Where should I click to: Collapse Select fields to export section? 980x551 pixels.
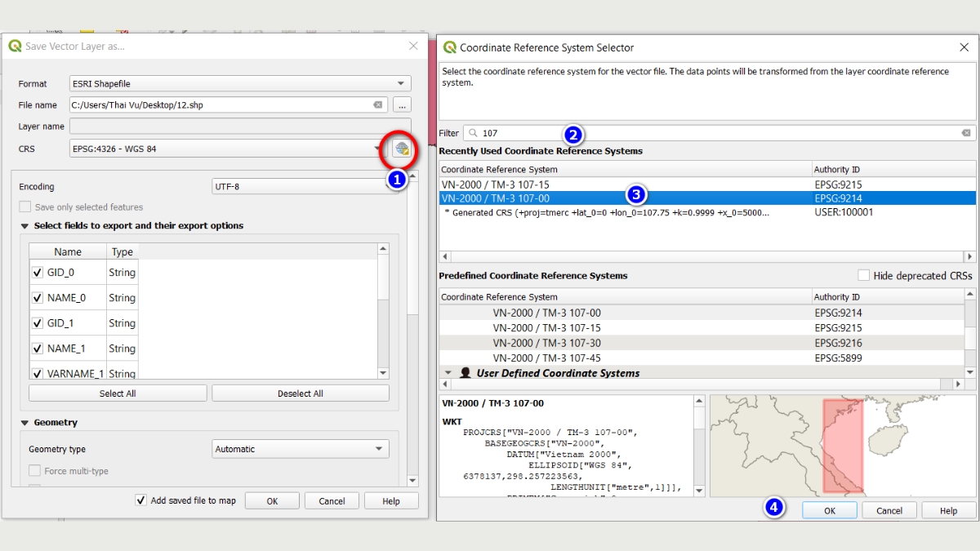pyautogui.click(x=24, y=226)
